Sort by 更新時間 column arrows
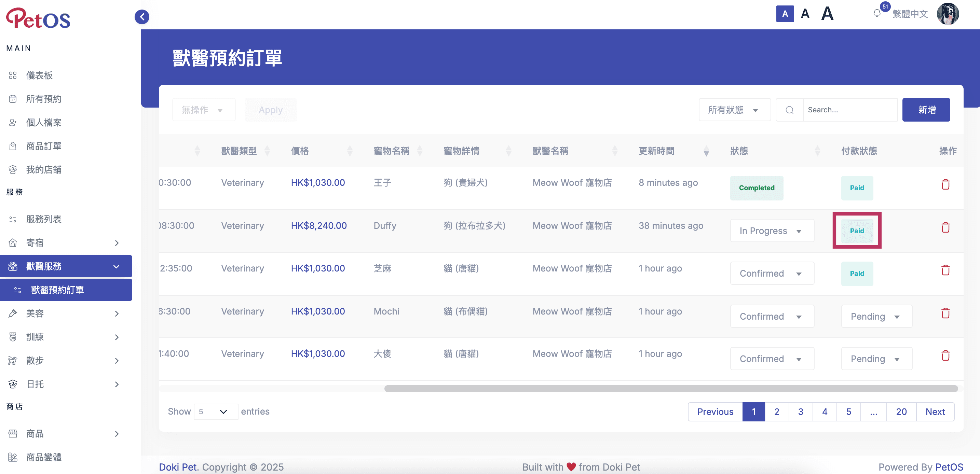The image size is (980, 474). click(706, 151)
